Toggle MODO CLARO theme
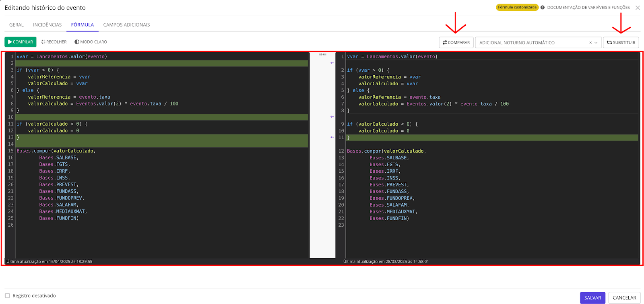The image size is (644, 304). tap(91, 42)
